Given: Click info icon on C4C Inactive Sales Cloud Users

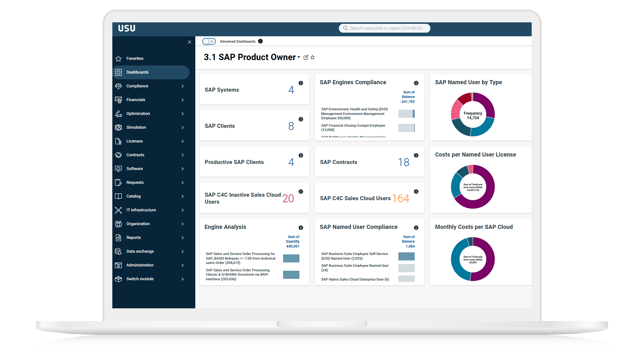Looking at the screenshot, I should (301, 191).
